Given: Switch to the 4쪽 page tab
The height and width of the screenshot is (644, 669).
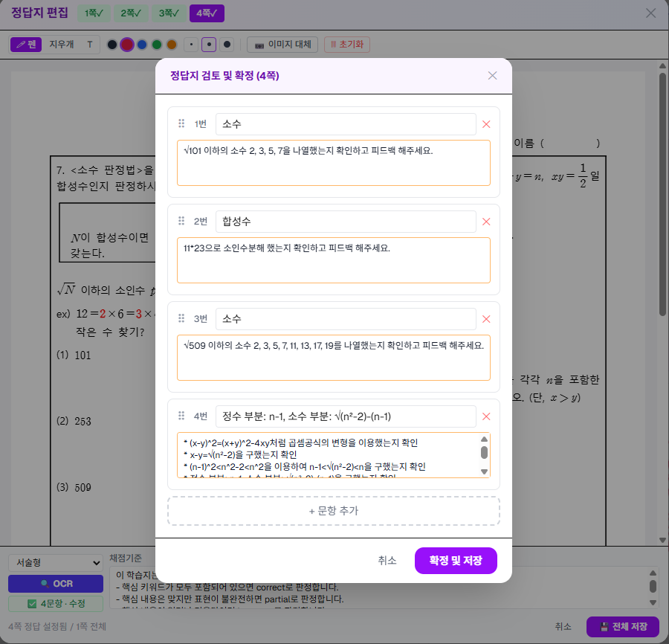Looking at the screenshot, I should (x=207, y=13).
